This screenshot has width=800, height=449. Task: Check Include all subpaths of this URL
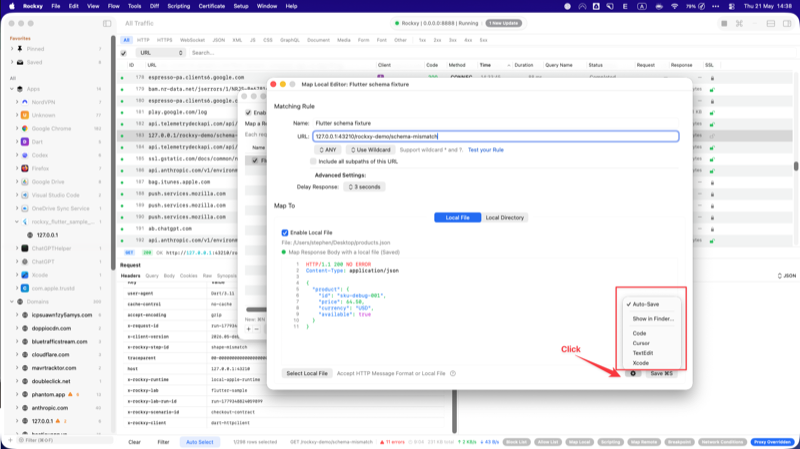pos(313,161)
